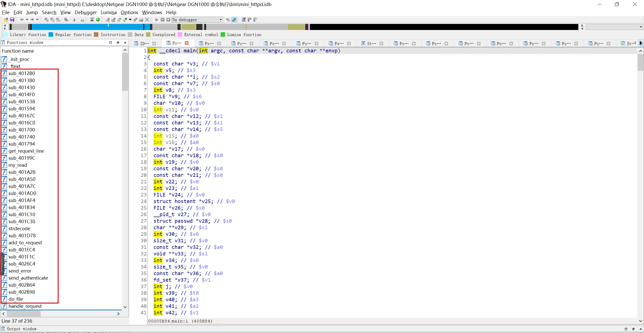Image resolution: width=644 pixels, height=333 pixels.
Task: Select my_read function in list
Action: pos(18,165)
